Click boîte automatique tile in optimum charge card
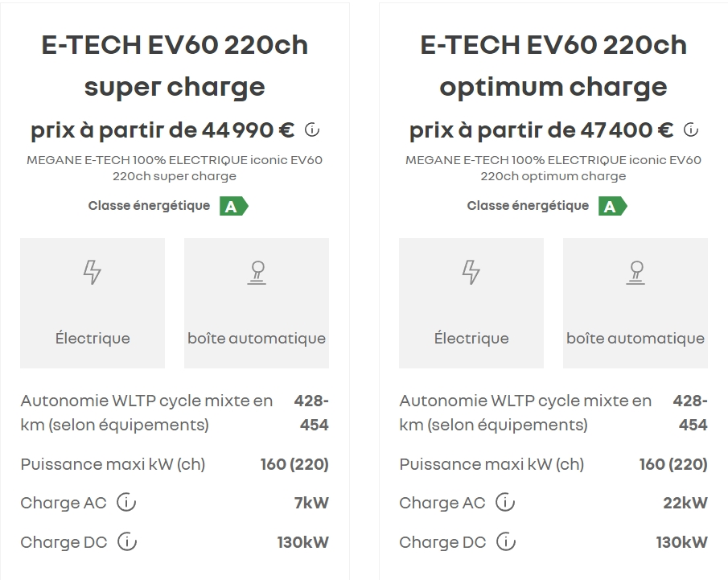 [635, 303]
